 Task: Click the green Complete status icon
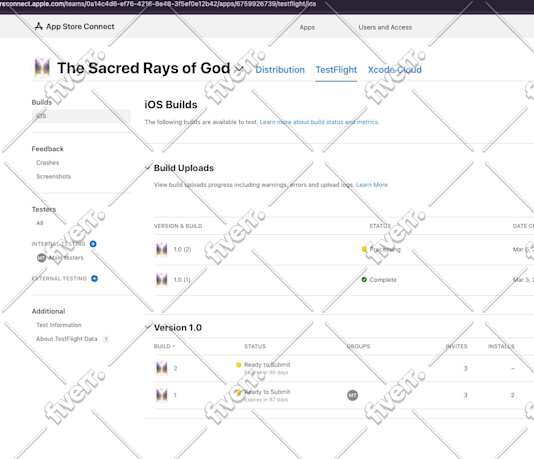[364, 280]
